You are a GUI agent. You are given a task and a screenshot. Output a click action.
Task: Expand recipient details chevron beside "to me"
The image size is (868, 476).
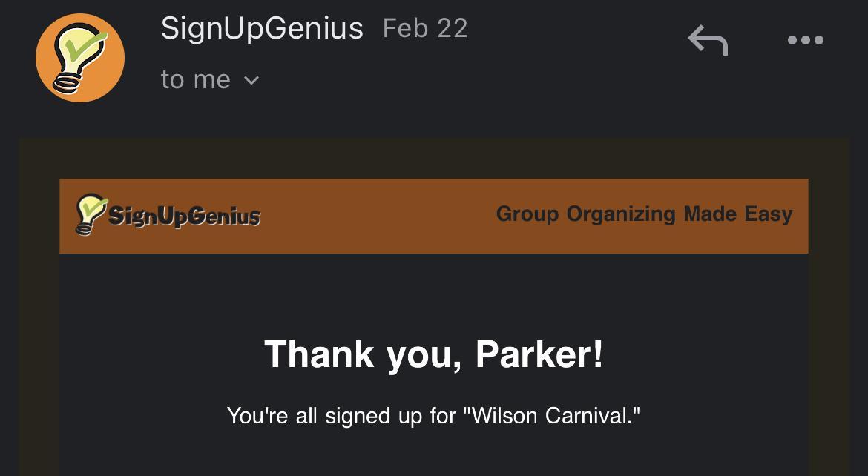coord(251,80)
